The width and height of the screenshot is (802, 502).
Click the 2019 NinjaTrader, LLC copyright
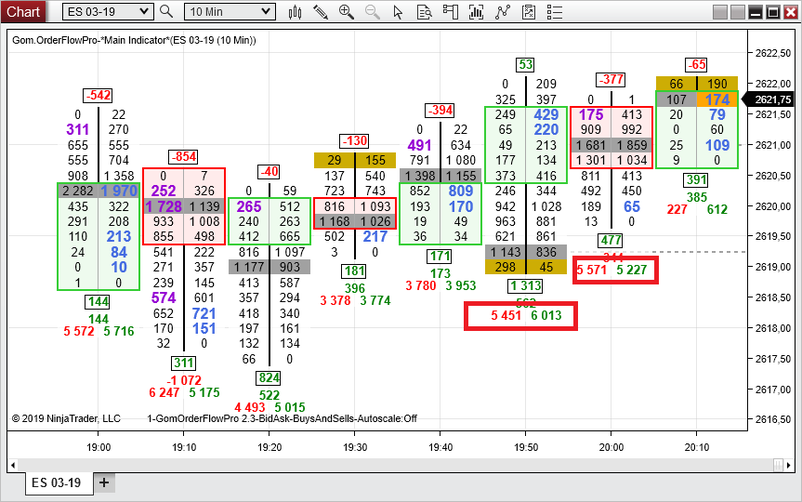pos(66,419)
